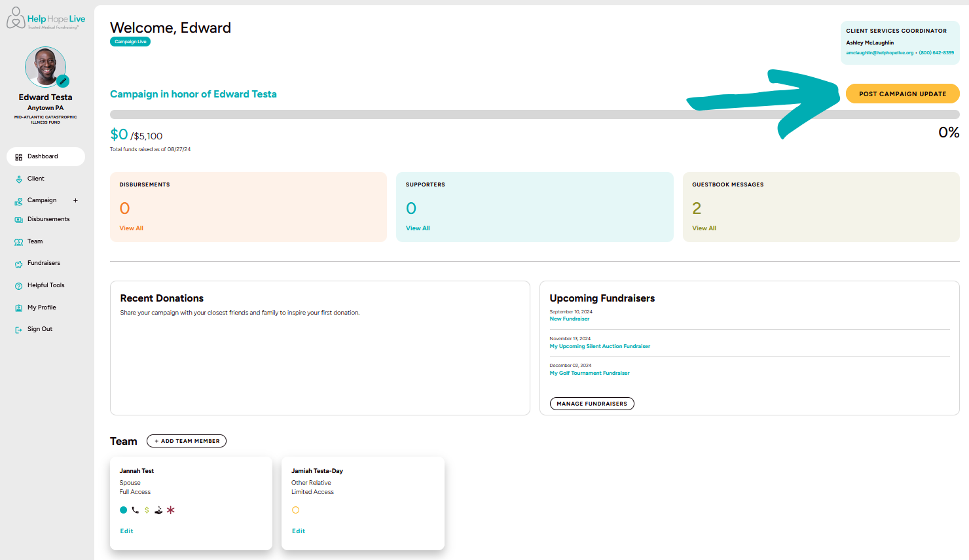Click the dollar icon on Jannah Test's card
Screen dimensions: 969x560
point(145,510)
